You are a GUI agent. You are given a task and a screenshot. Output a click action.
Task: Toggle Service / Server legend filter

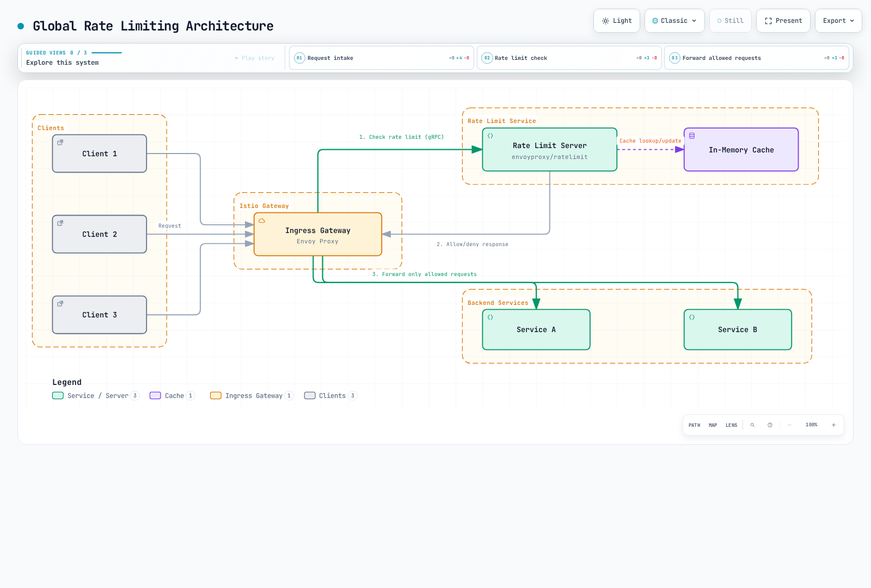point(96,396)
